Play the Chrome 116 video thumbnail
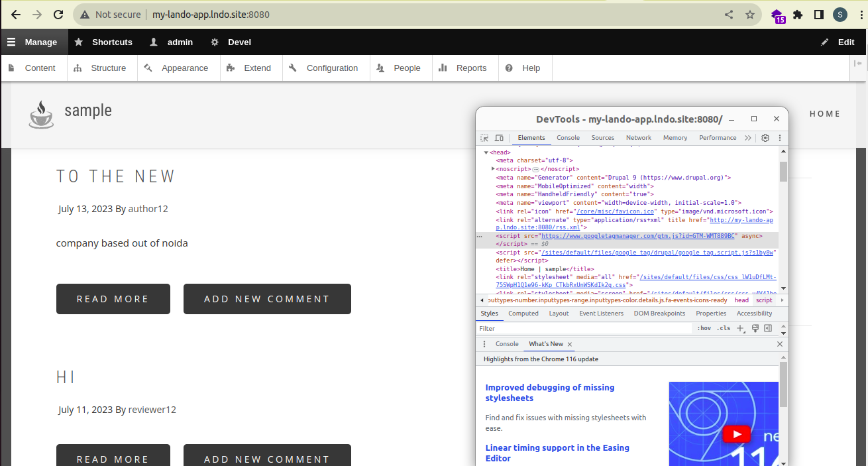This screenshot has width=868, height=466. click(735, 434)
